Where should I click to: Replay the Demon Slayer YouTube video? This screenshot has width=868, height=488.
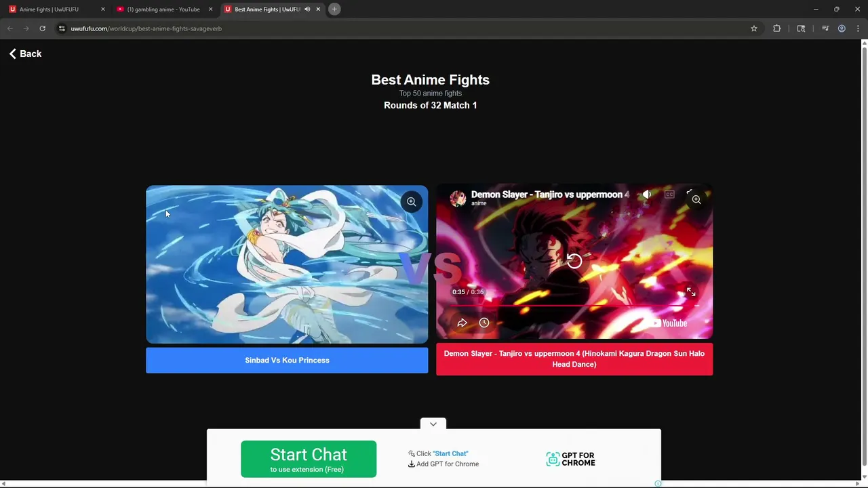(x=574, y=261)
